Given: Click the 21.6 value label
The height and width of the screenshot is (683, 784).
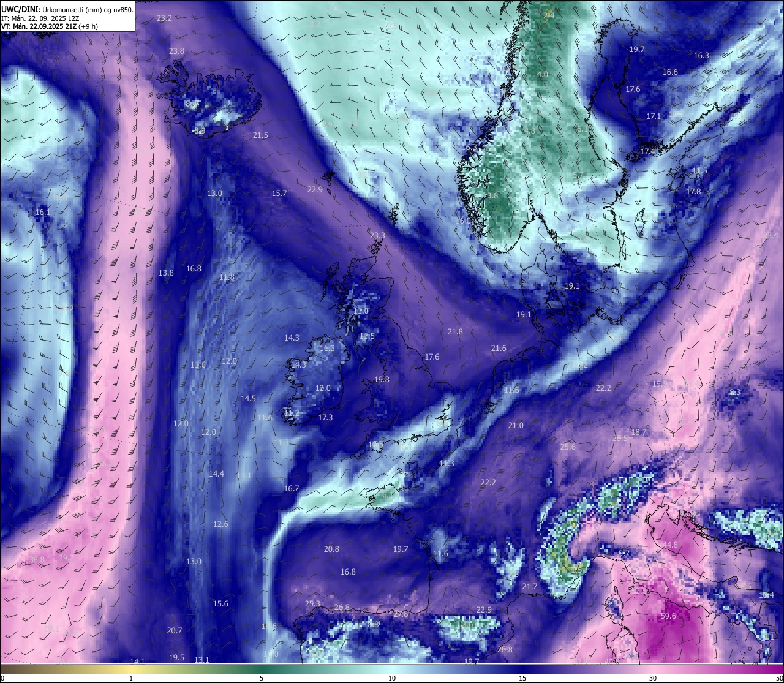Looking at the screenshot, I should (499, 349).
